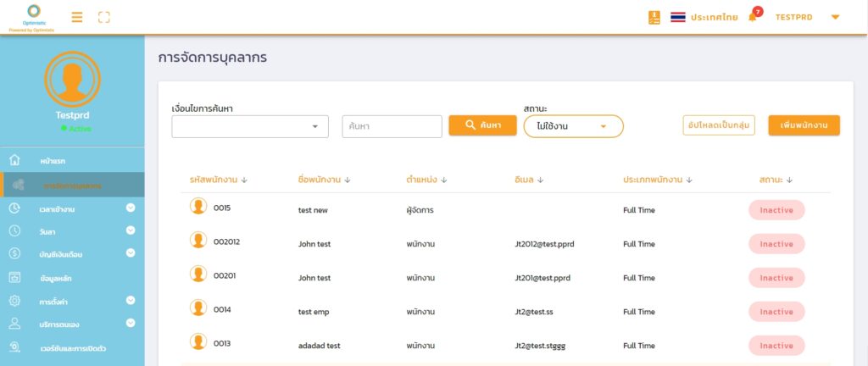Screen dimensions: 868x366
Task: Open the เงื่อนไขการค้นหา search condition dropdown
Action: point(250,126)
